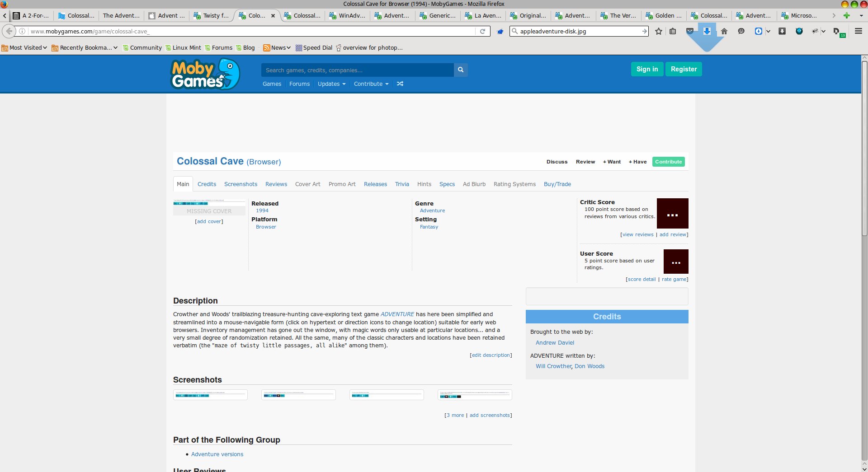
Task: Click the random game shuffle icon
Action: tap(400, 84)
